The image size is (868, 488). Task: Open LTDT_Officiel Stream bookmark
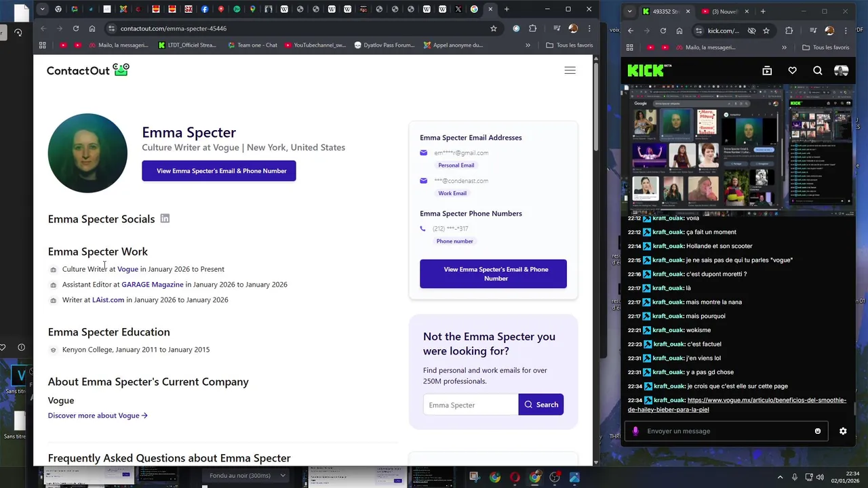tap(187, 45)
